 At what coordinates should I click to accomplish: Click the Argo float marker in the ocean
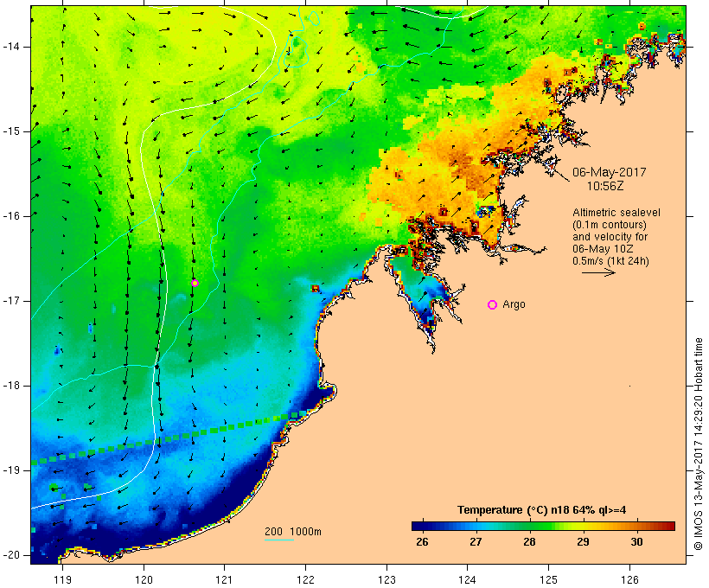click(195, 283)
